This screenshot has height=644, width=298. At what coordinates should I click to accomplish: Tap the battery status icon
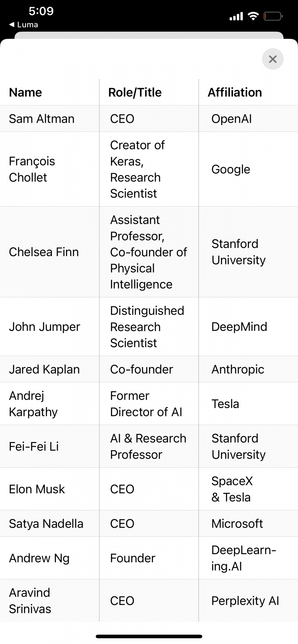pos(273,16)
